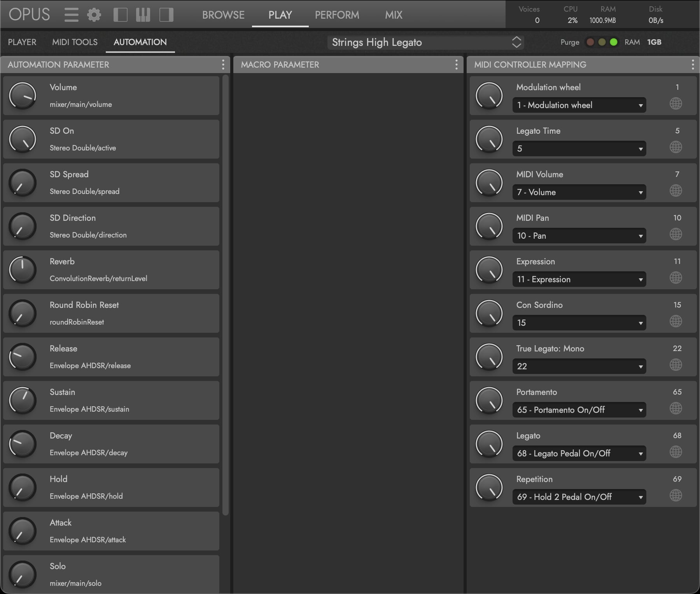Open the Automation Parameter panel options menu
The width and height of the screenshot is (700, 594).
pyautogui.click(x=223, y=65)
